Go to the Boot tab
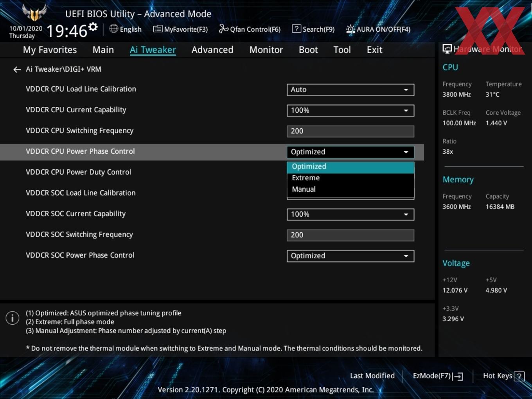Viewport: 532px width, 399px height. coord(308,50)
